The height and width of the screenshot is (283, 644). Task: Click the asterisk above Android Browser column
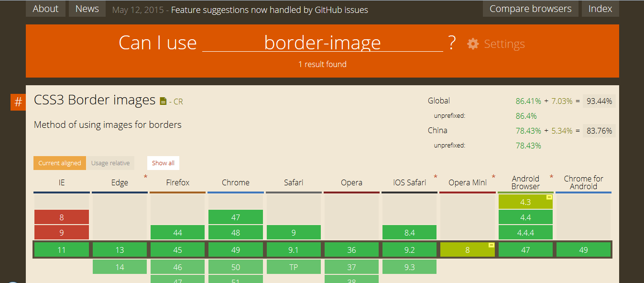point(551,175)
